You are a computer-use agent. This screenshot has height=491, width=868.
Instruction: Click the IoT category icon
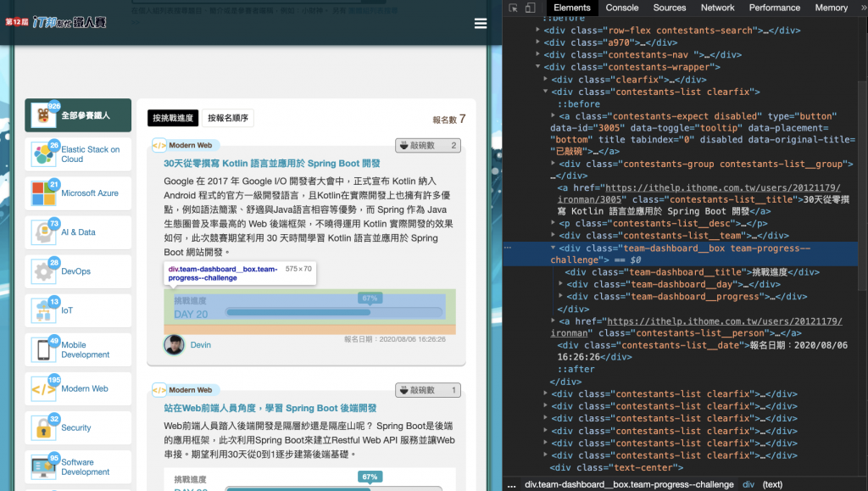43,310
